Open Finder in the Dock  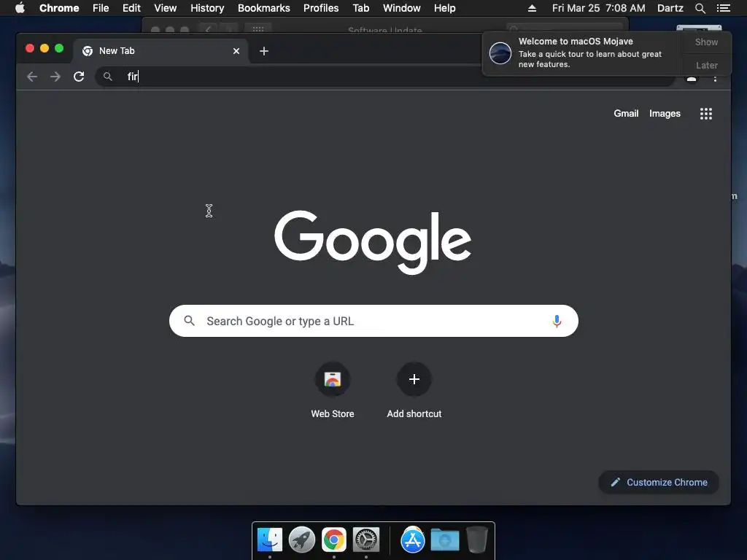point(270,540)
